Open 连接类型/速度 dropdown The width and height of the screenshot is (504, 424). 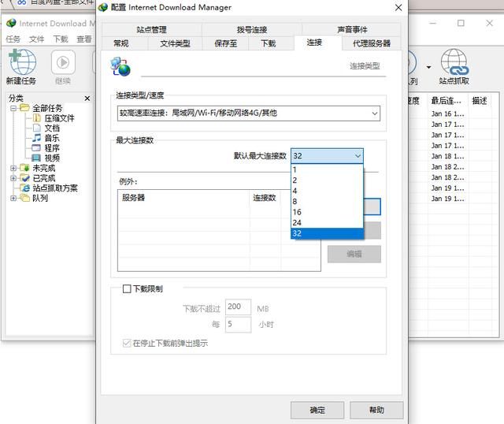pyautogui.click(x=249, y=113)
